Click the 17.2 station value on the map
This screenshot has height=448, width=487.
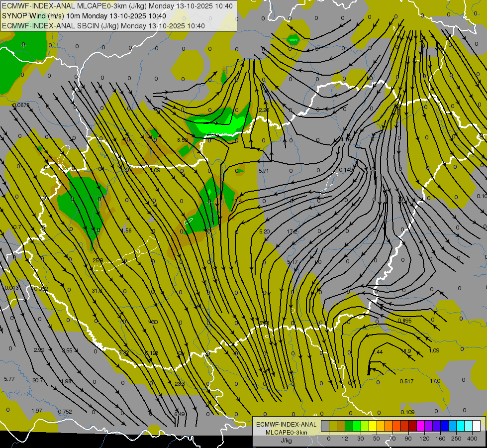point(292,232)
